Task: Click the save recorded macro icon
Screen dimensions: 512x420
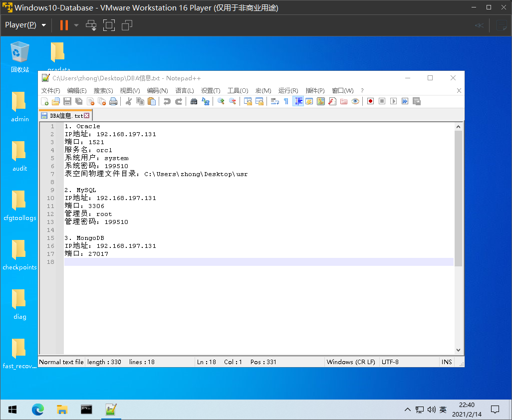Action: 416,101
